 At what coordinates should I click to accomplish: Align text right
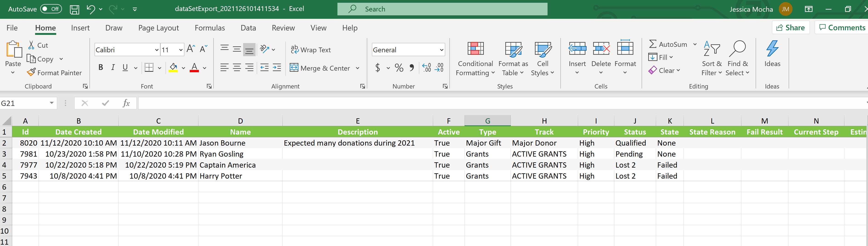pyautogui.click(x=249, y=68)
